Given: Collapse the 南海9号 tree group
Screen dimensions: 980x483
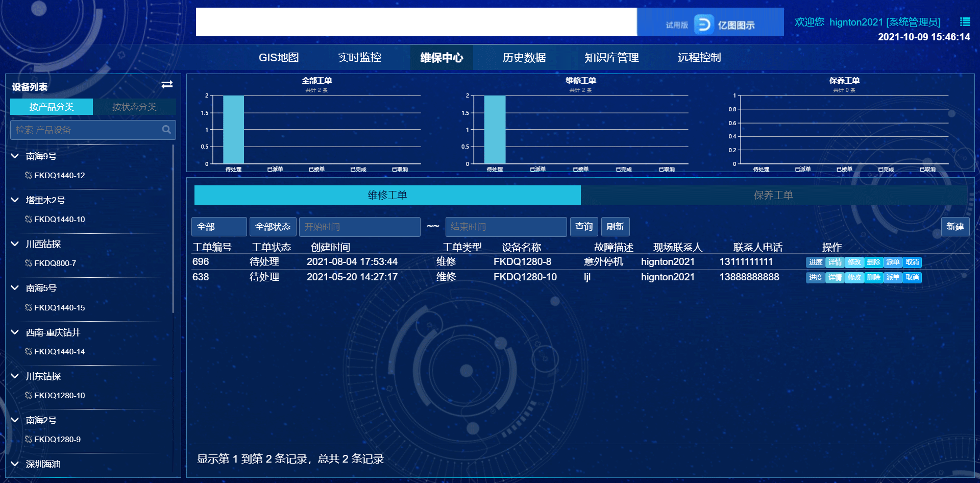Looking at the screenshot, I should tap(15, 156).
